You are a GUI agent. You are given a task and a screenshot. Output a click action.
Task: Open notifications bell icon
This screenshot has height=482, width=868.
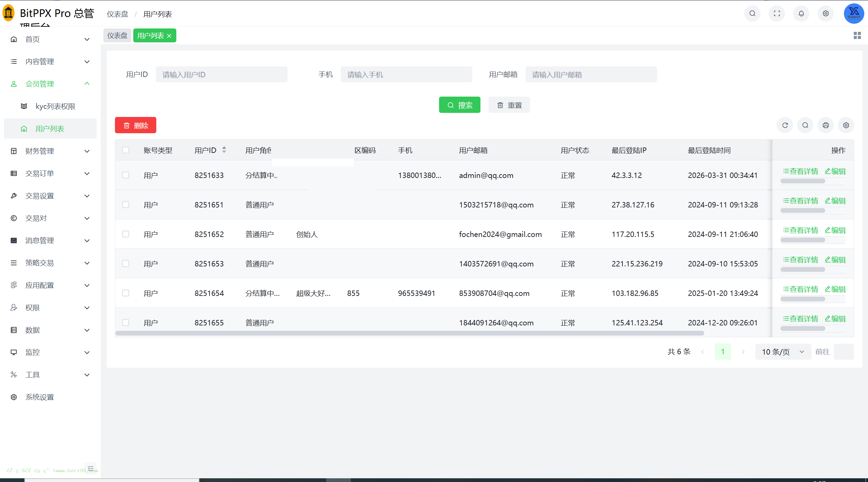pyautogui.click(x=801, y=14)
